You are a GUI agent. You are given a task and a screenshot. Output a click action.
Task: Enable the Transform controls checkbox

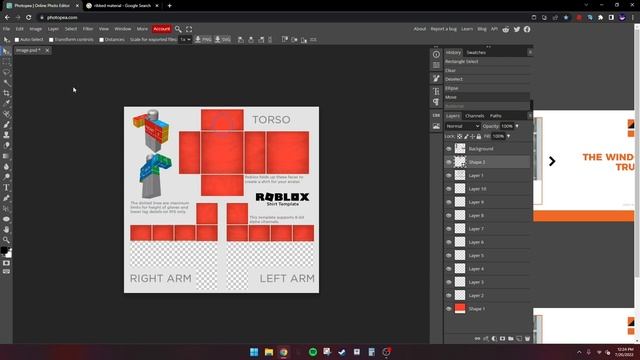tap(51, 40)
